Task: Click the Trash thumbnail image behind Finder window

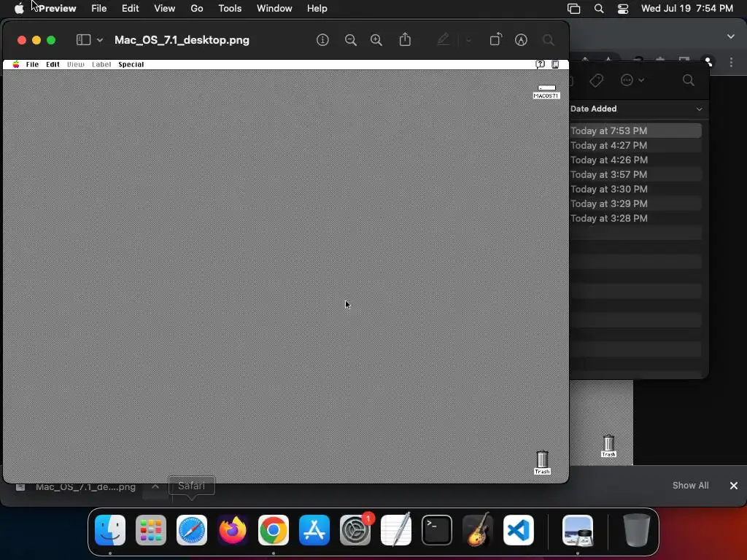Action: [608, 446]
